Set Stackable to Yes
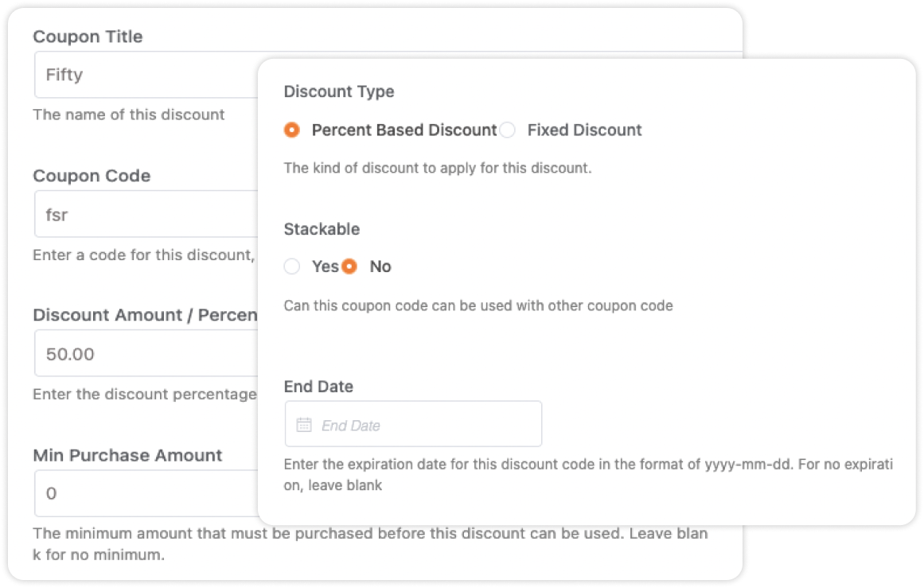 (x=292, y=267)
